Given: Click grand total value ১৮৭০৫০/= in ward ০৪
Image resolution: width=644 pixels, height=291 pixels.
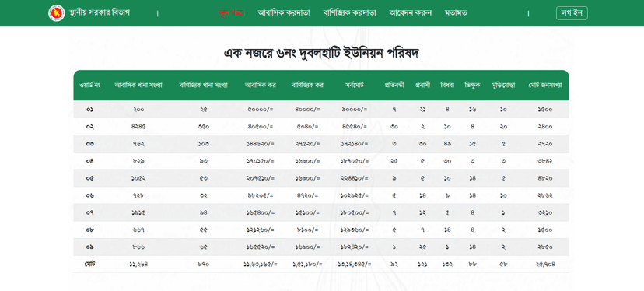Looking at the screenshot, I should (355, 161).
